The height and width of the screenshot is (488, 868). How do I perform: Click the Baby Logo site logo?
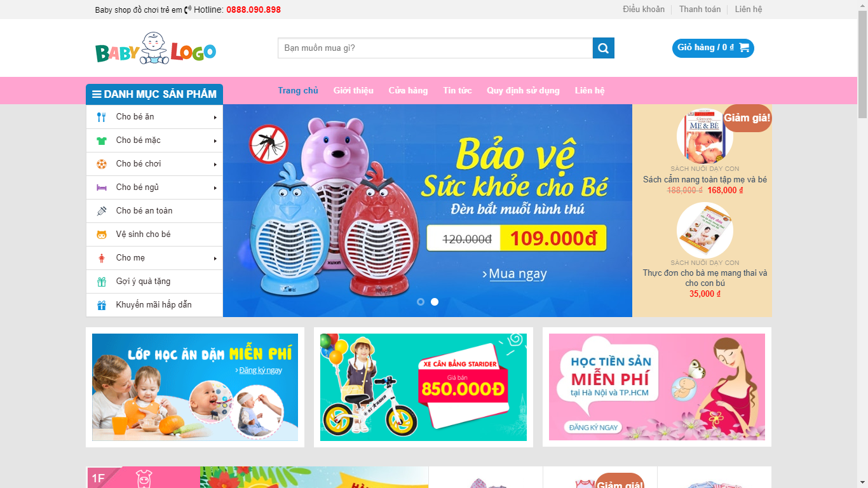tap(156, 48)
